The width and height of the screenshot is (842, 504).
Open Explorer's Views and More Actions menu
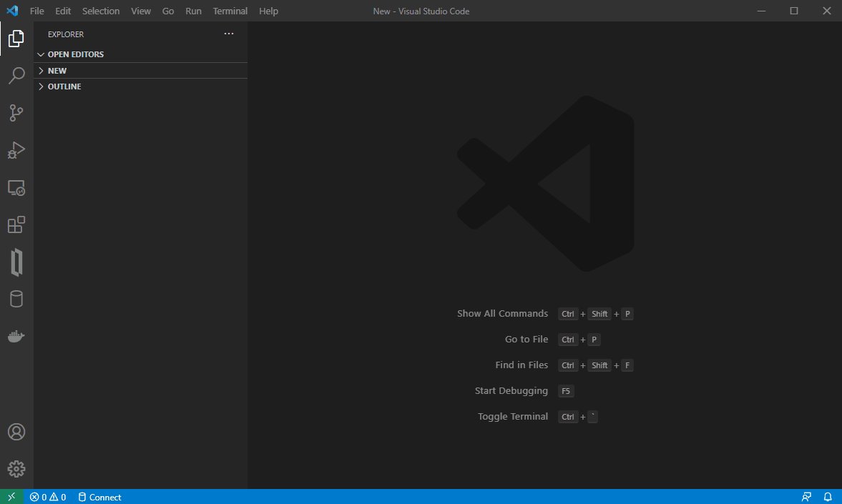[228, 34]
